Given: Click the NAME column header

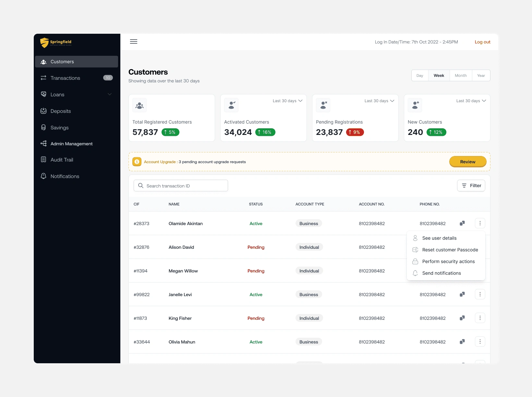Looking at the screenshot, I should (174, 204).
